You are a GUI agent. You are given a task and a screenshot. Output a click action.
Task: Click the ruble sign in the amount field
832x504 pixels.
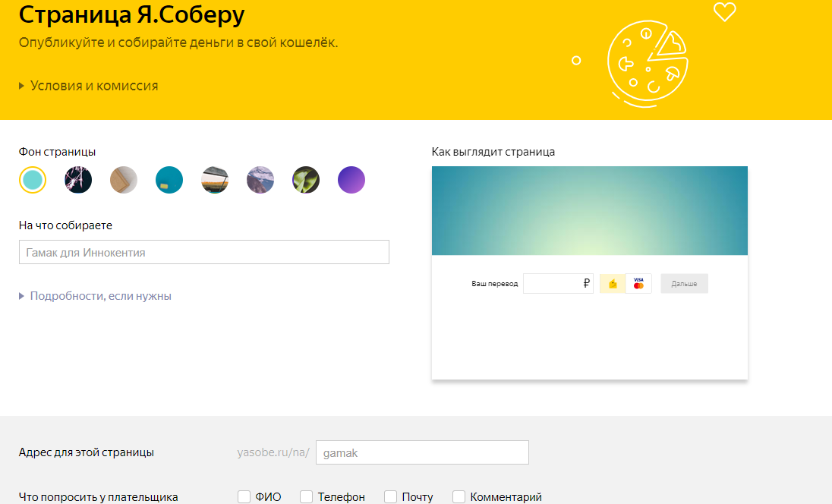pos(586,283)
